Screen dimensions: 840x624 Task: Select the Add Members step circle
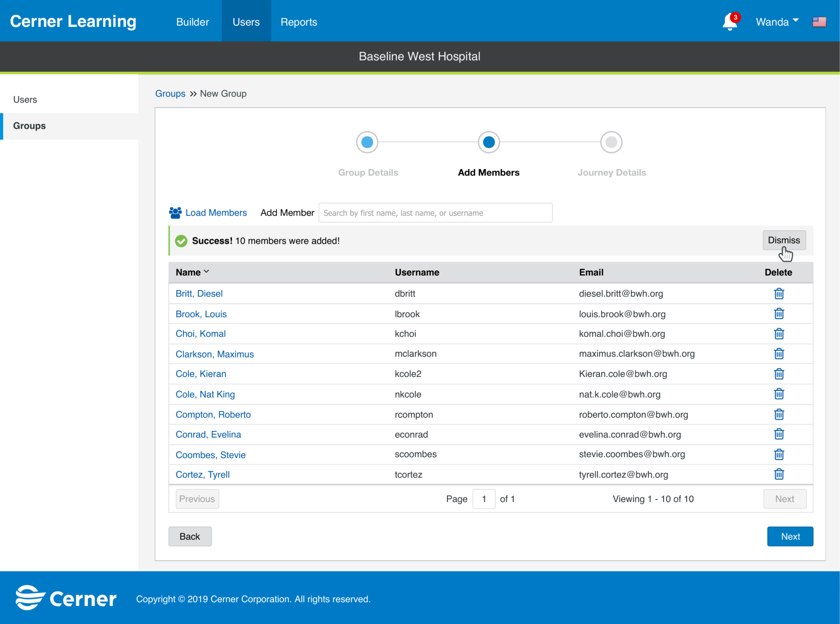click(x=489, y=142)
